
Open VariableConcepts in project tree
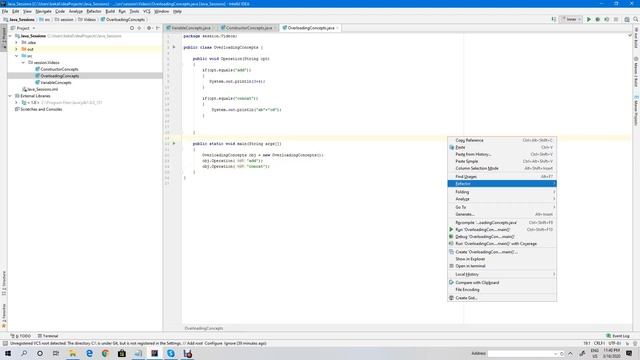click(56, 82)
